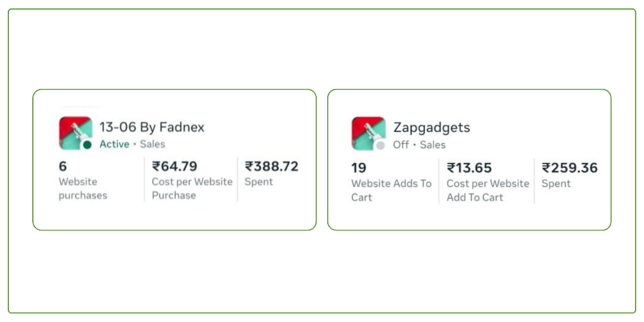The height and width of the screenshot is (322, 644).
Task: Open the Zapgadgets campaign title
Action: point(431,128)
